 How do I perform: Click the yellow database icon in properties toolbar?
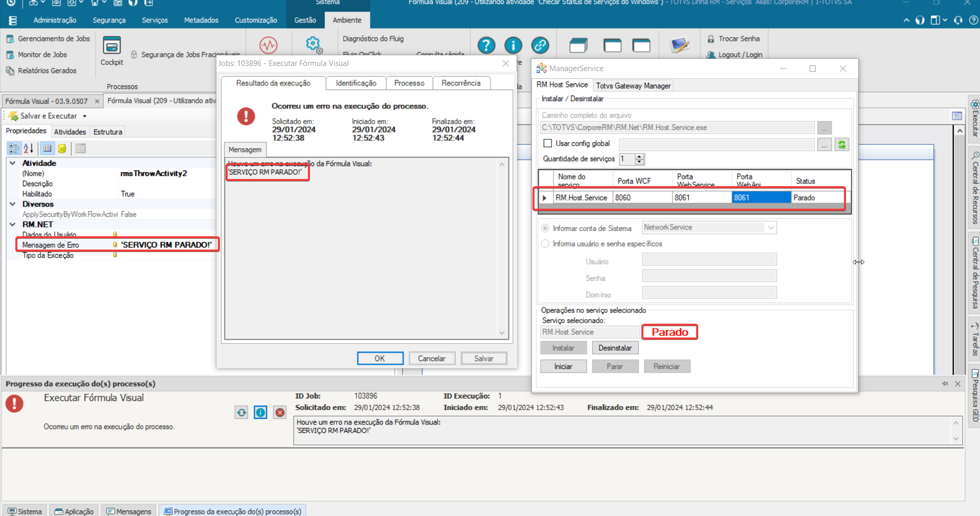(x=62, y=148)
